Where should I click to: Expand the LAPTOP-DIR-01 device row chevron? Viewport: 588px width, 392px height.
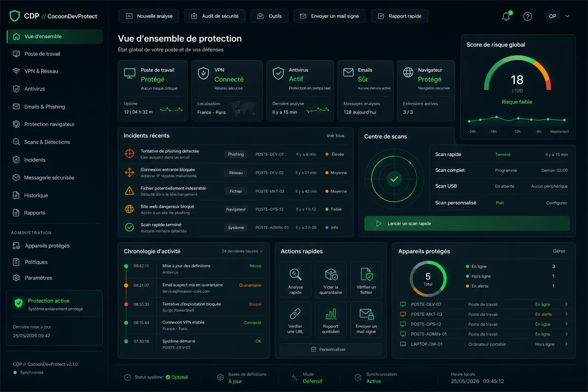point(566,344)
